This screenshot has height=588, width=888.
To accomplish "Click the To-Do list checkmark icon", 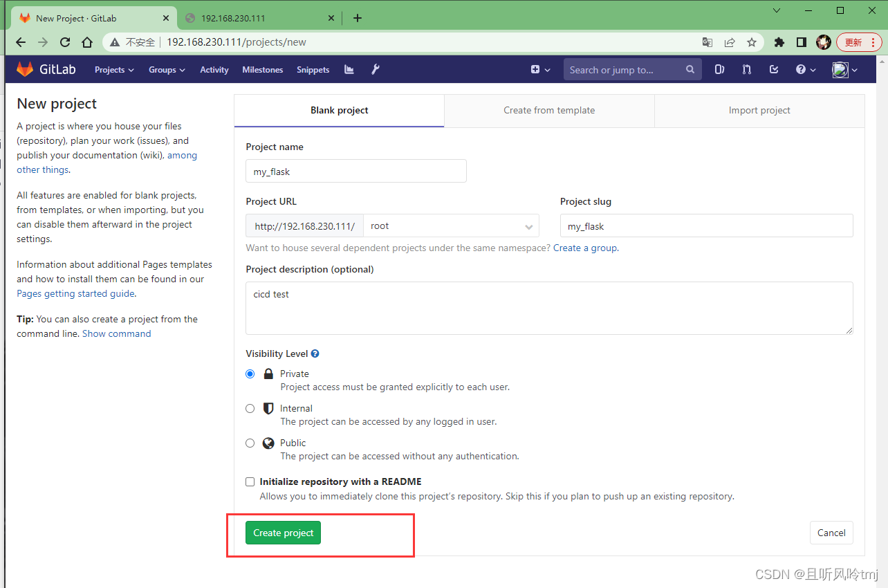I will (x=774, y=69).
